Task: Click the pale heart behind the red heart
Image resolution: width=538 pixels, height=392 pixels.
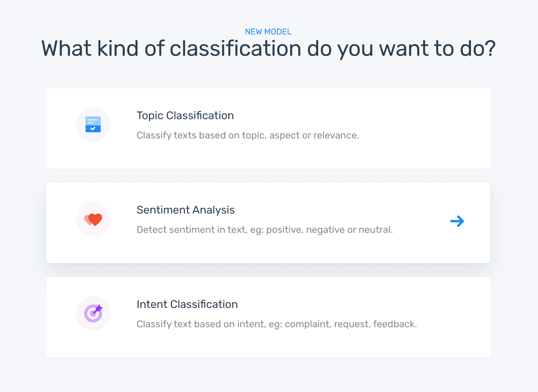Action: pos(87,219)
